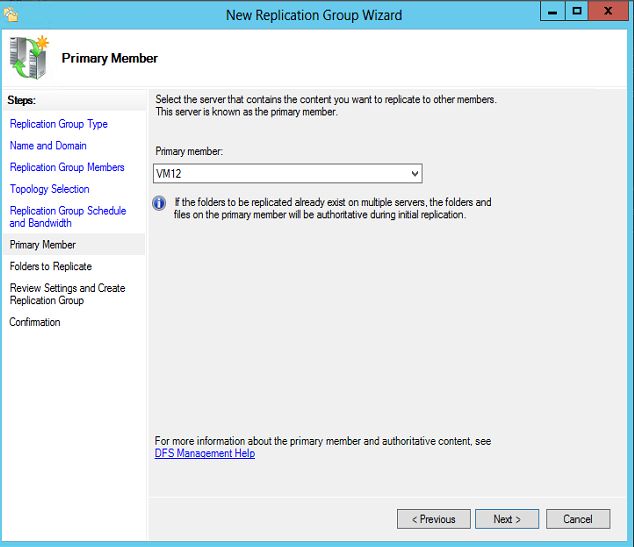Image resolution: width=634 pixels, height=547 pixels.
Task: Go to the Name and Domain step
Action: pos(48,146)
